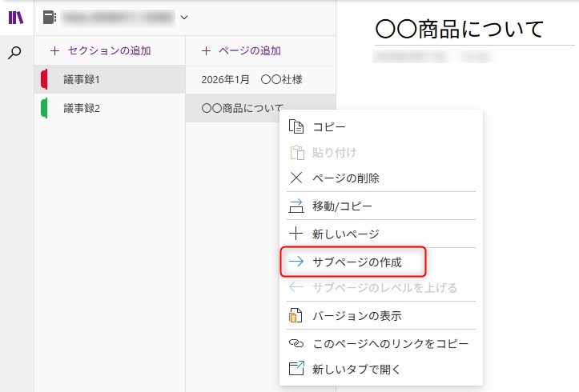Select the 議事録2 section
This screenshot has height=392, width=579.
coord(82,108)
